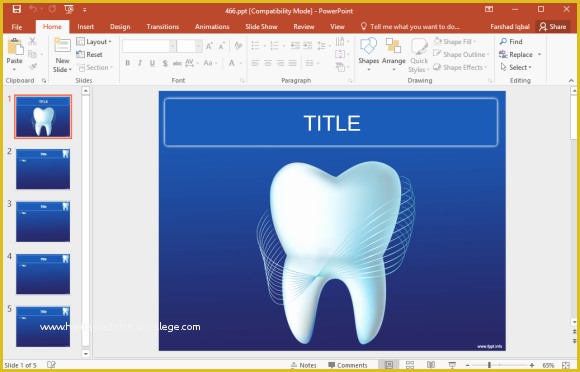Collapse the ribbon with chevron
Viewport: 580px width, 372px height.
point(571,81)
